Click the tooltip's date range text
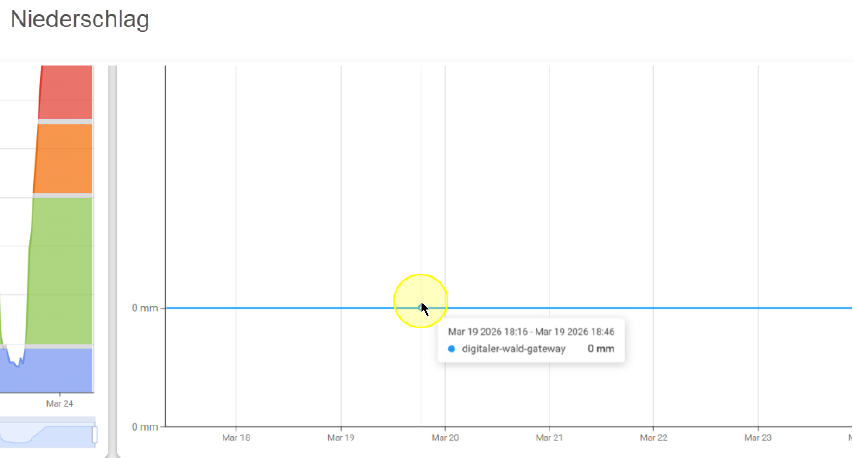The width and height of the screenshot is (853, 458). pyautogui.click(x=530, y=331)
